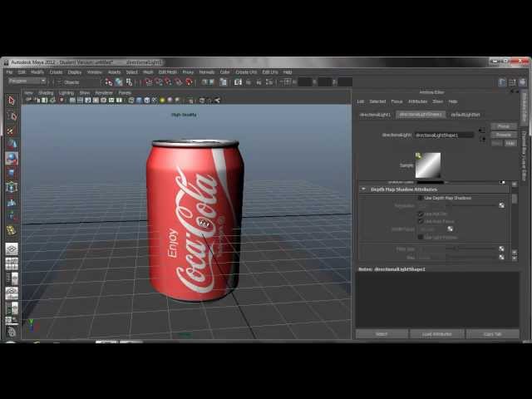Switch to the defaultLightSet tab

coord(465,115)
